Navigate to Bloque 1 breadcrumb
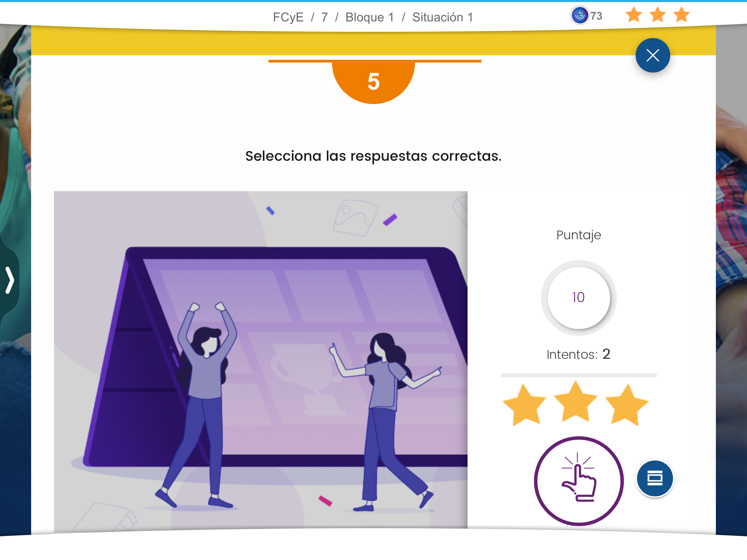The image size is (747, 560). (370, 17)
